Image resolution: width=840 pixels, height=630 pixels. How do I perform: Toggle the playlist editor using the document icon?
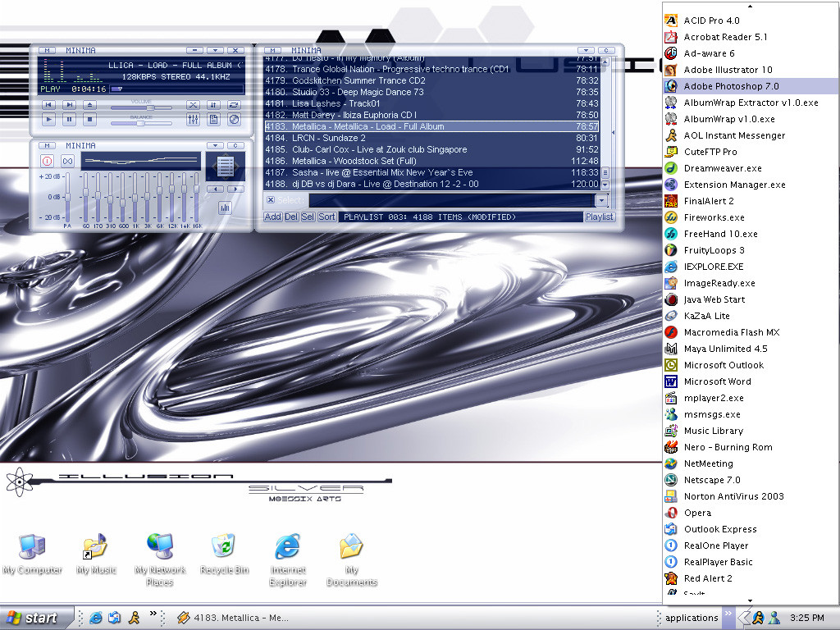[213, 120]
